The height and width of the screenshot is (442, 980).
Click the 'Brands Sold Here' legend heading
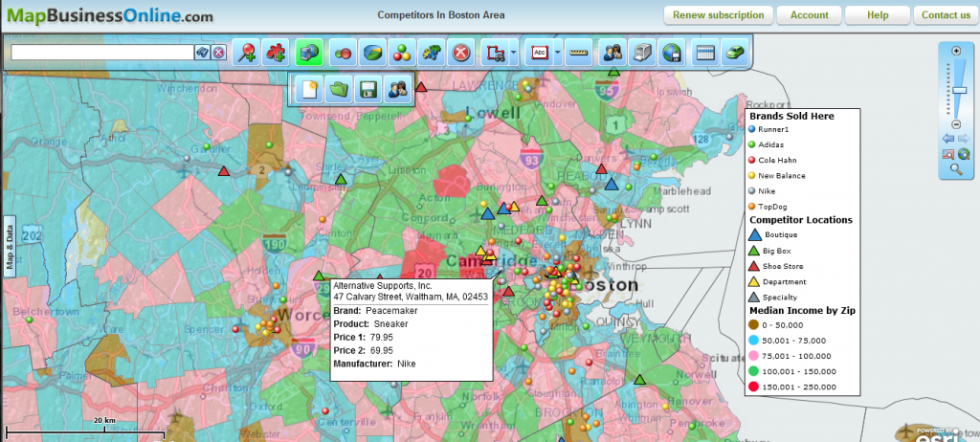point(791,117)
